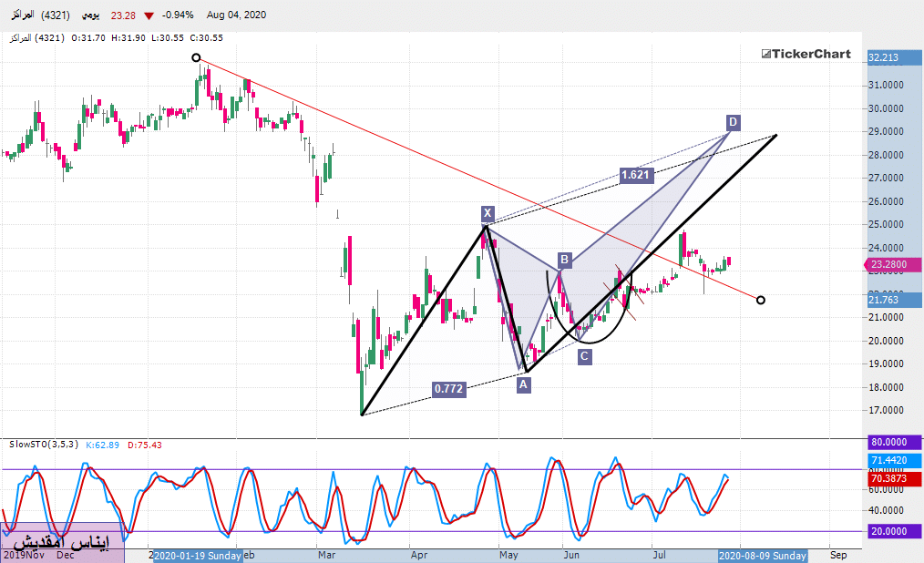Click the 2020-01-19 Sunday date marker

coord(197,555)
